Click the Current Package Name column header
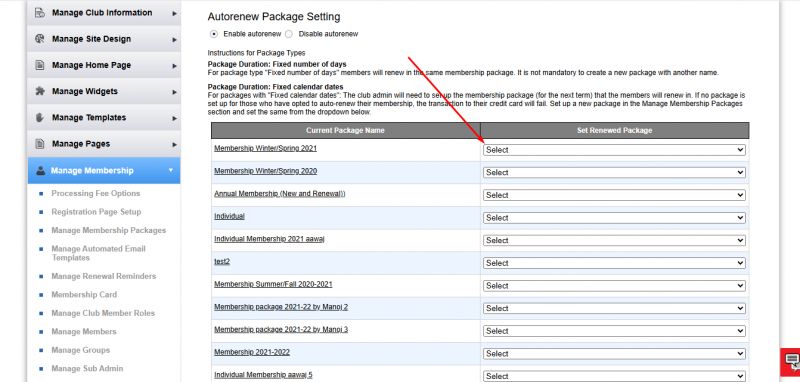This screenshot has height=382, width=800. tap(345, 131)
